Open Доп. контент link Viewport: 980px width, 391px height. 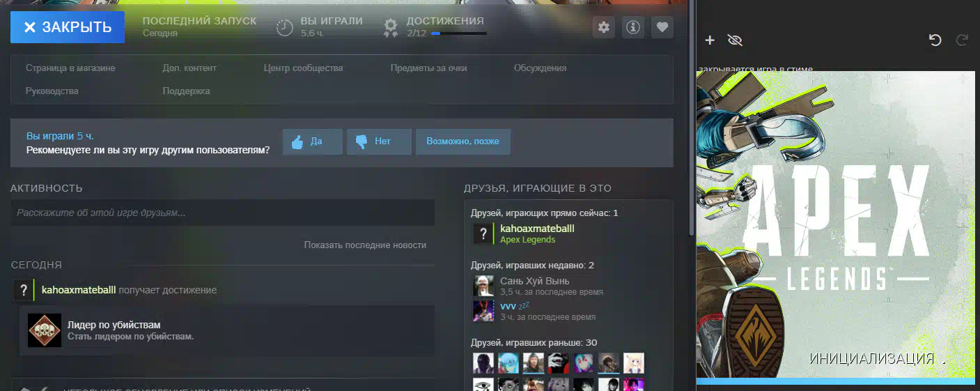(189, 68)
